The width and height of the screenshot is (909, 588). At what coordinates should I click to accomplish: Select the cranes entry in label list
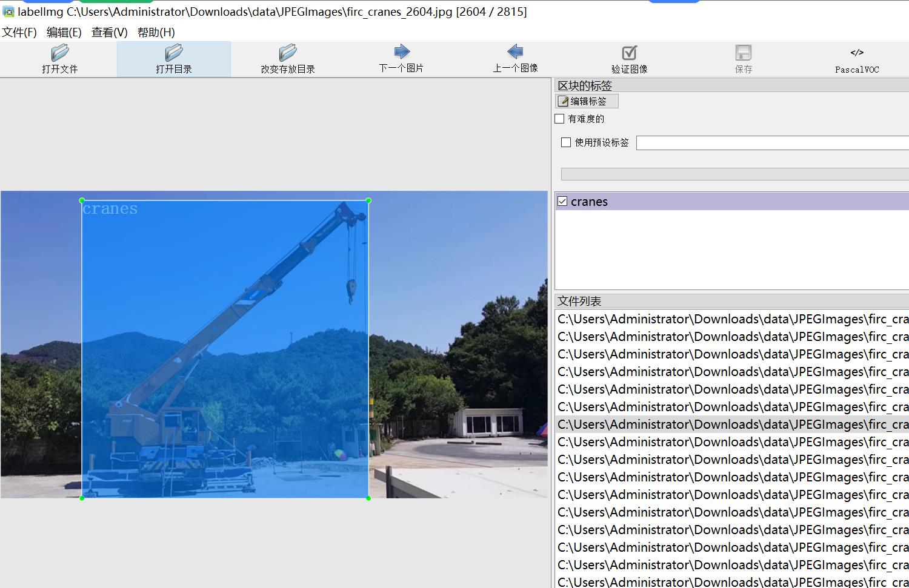(732, 202)
